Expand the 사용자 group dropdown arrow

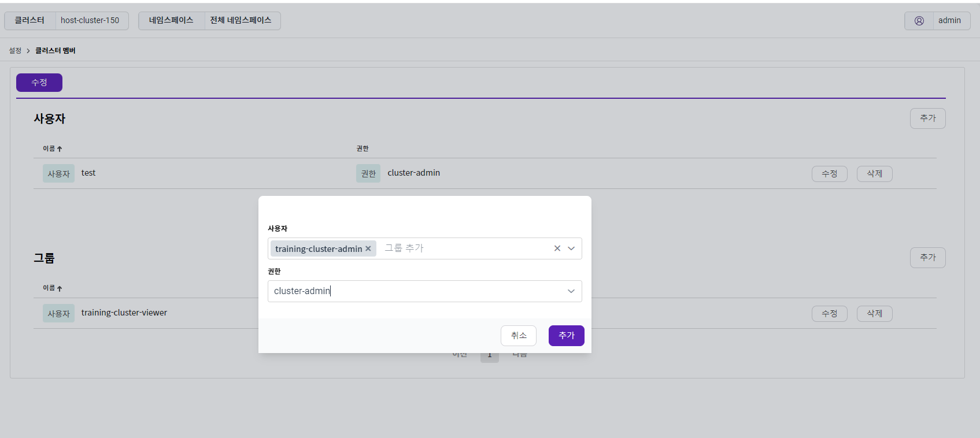coord(571,248)
